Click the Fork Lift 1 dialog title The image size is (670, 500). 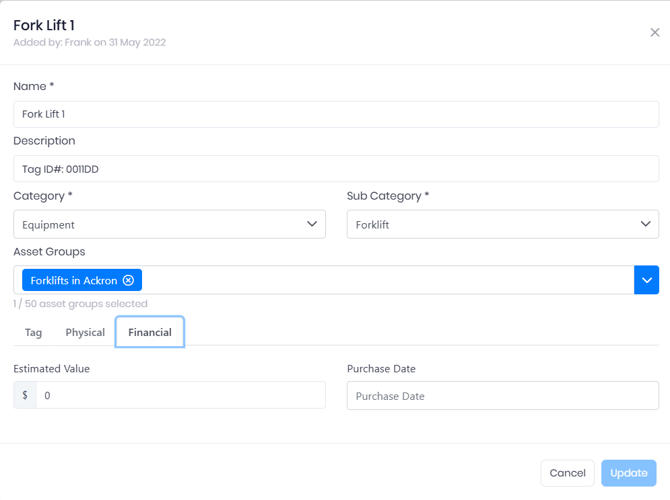click(x=44, y=26)
